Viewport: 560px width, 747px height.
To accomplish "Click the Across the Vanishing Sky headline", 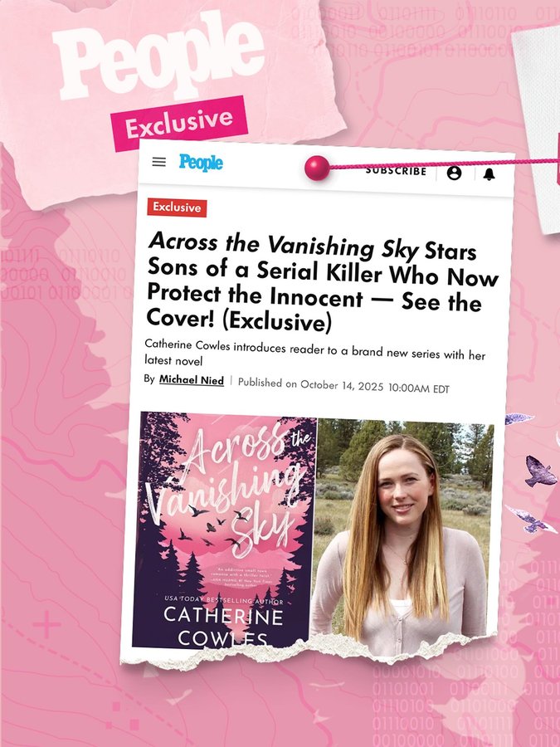I will click(323, 282).
